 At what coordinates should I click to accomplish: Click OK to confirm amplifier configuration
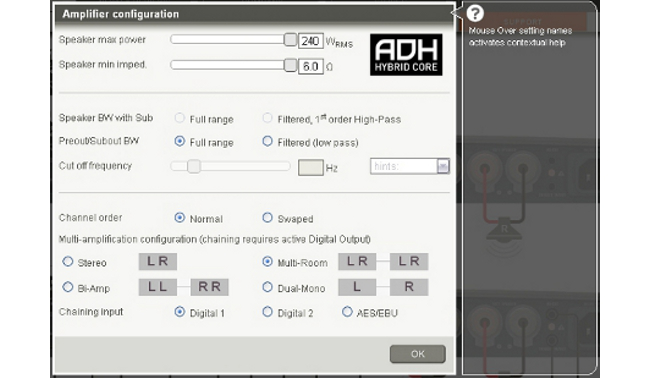pyautogui.click(x=417, y=354)
